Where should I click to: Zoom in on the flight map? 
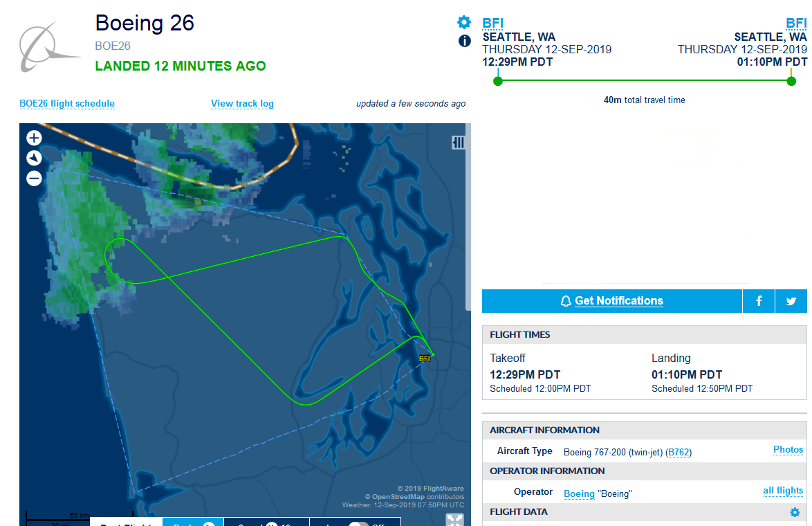click(x=34, y=138)
